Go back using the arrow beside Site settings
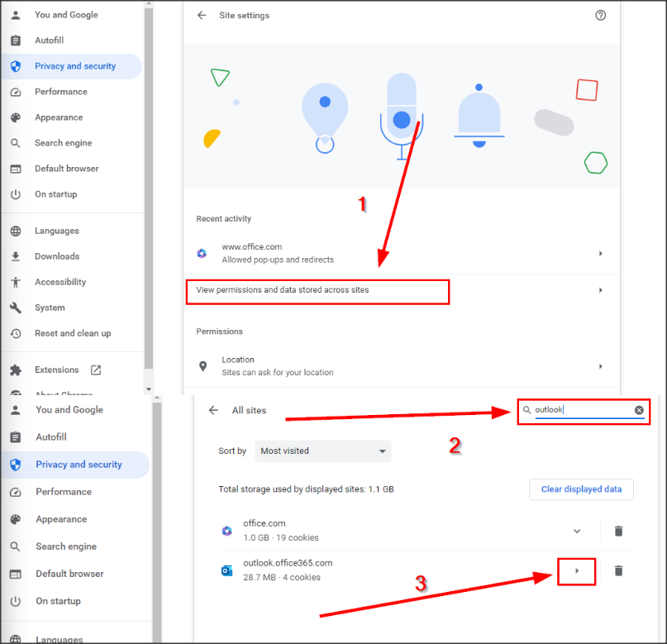 pyautogui.click(x=202, y=16)
